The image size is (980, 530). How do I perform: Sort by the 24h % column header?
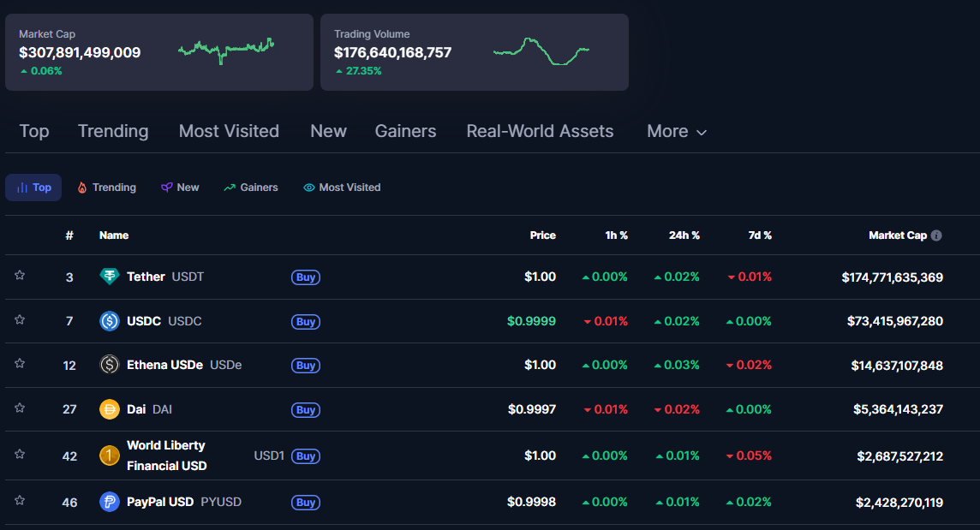pyautogui.click(x=684, y=235)
